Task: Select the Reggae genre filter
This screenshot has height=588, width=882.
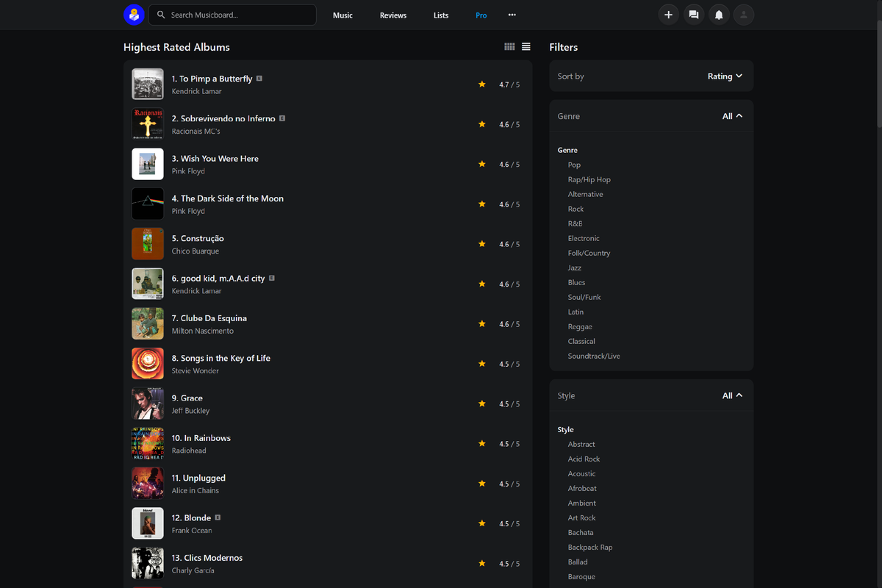Action: click(580, 327)
